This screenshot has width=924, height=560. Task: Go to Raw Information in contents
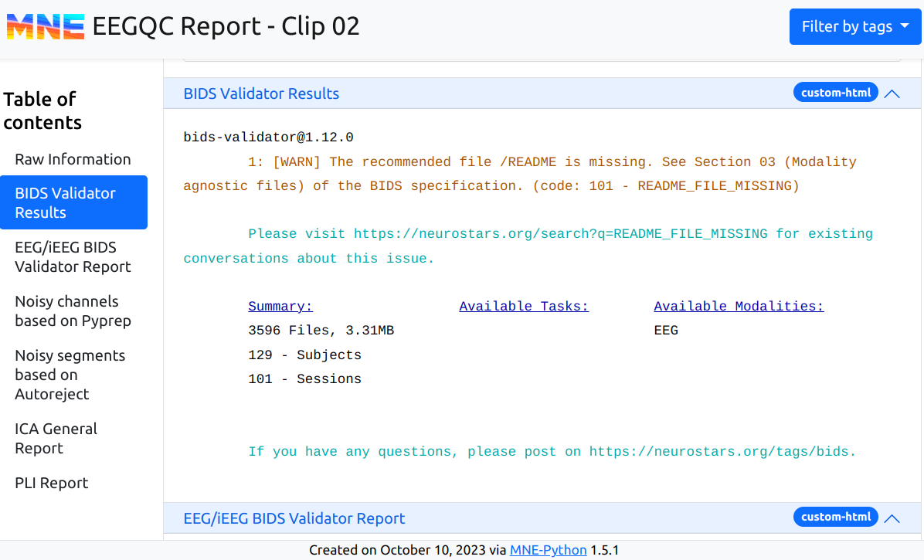click(73, 159)
